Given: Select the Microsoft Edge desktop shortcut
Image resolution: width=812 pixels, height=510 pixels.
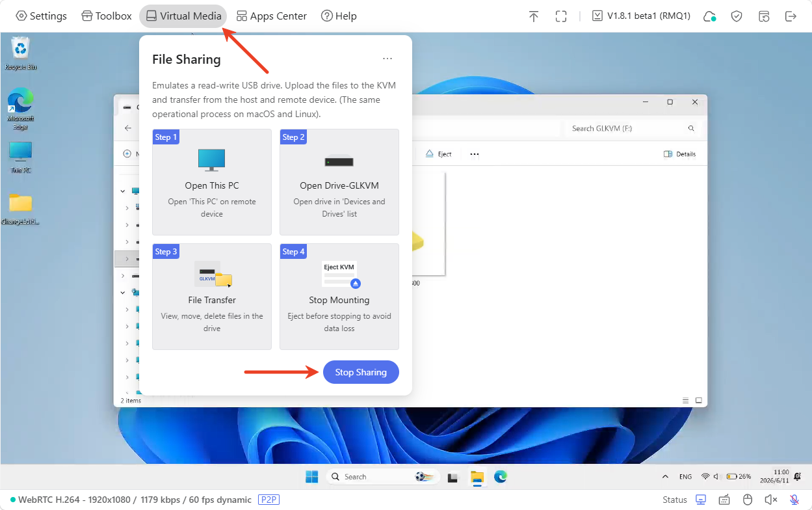Looking at the screenshot, I should point(21,109).
